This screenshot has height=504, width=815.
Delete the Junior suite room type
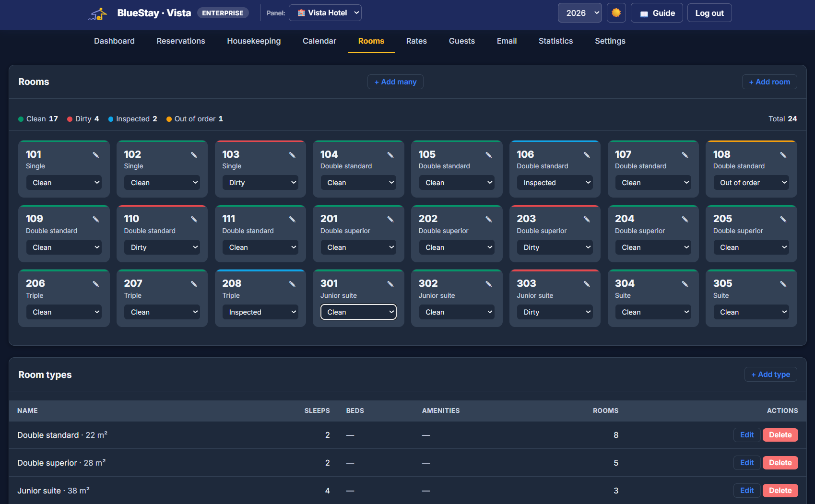780,491
